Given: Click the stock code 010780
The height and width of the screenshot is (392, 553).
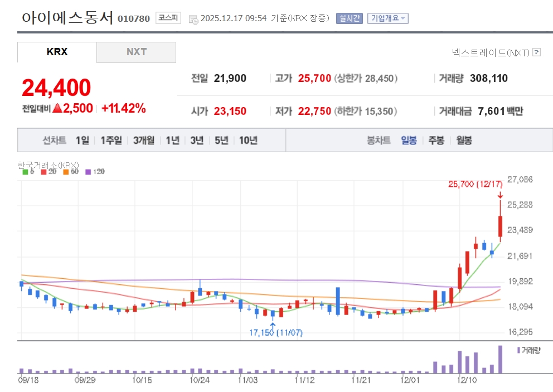Looking at the screenshot, I should [x=134, y=19].
